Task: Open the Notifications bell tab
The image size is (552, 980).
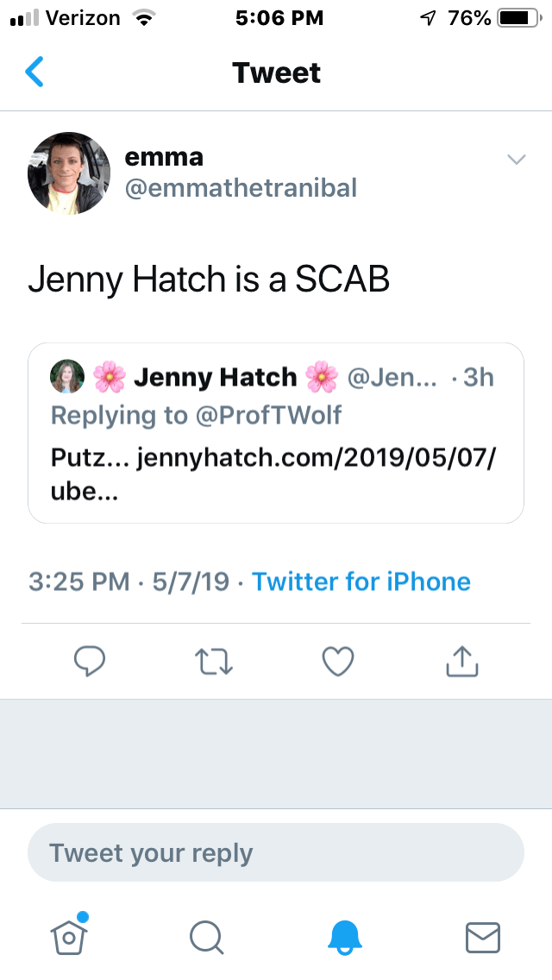Action: point(345,937)
